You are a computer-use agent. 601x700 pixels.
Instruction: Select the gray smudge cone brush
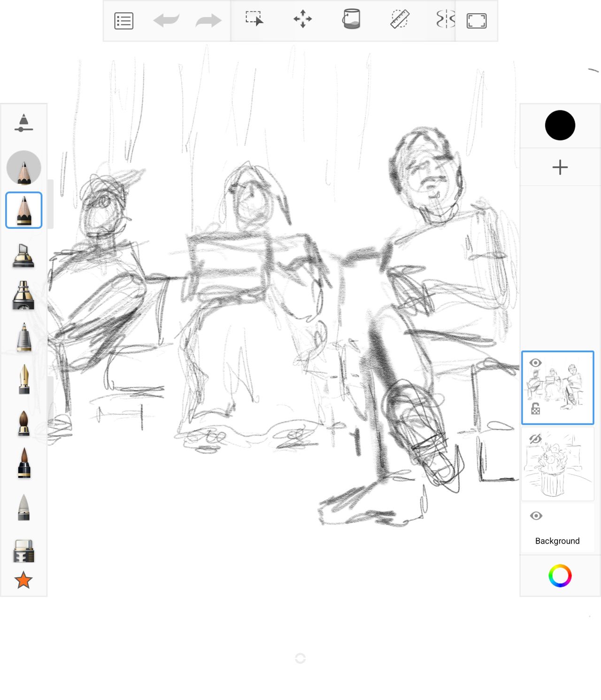[23, 507]
